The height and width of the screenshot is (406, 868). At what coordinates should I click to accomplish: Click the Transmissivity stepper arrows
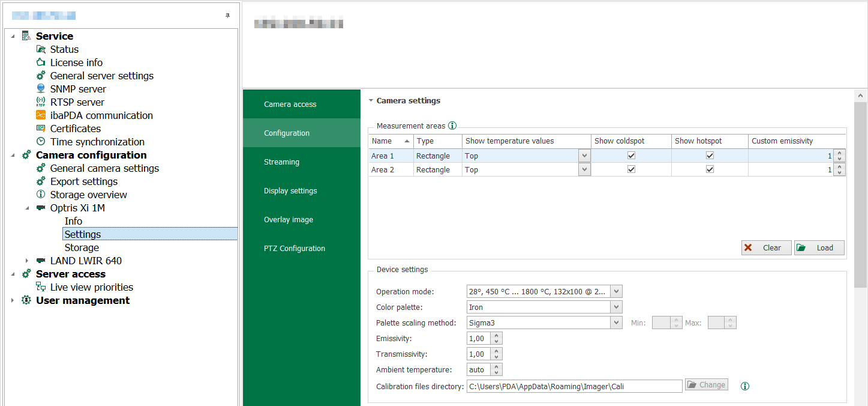click(x=496, y=354)
